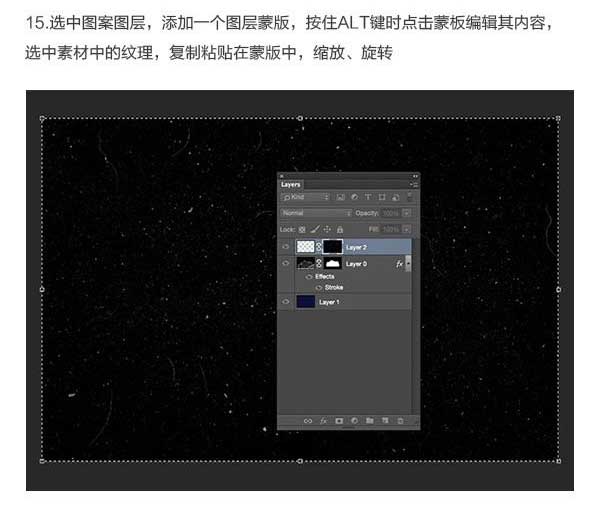Click the bottom-center transform handle
The height and width of the screenshot is (510, 600).
pyautogui.click(x=300, y=461)
